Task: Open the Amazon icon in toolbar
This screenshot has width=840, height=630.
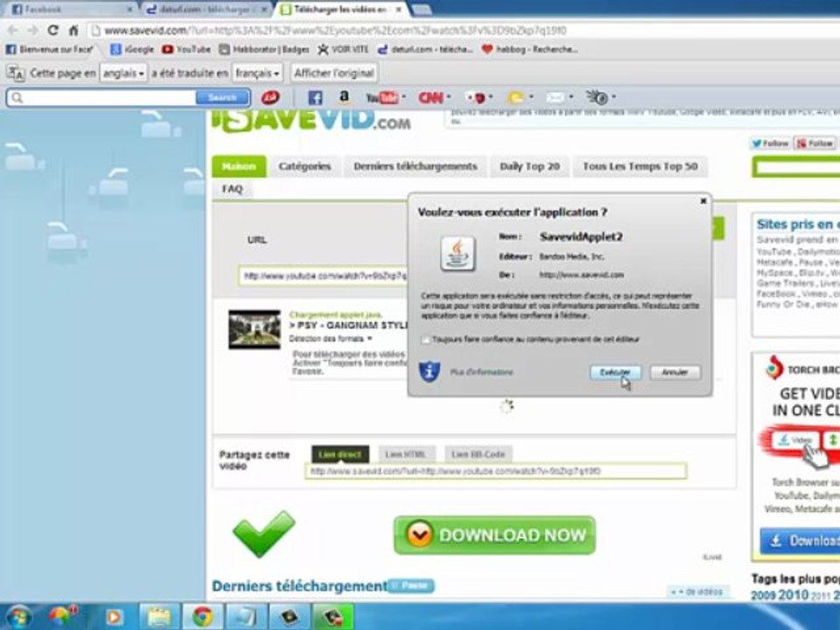Action: coord(344,97)
